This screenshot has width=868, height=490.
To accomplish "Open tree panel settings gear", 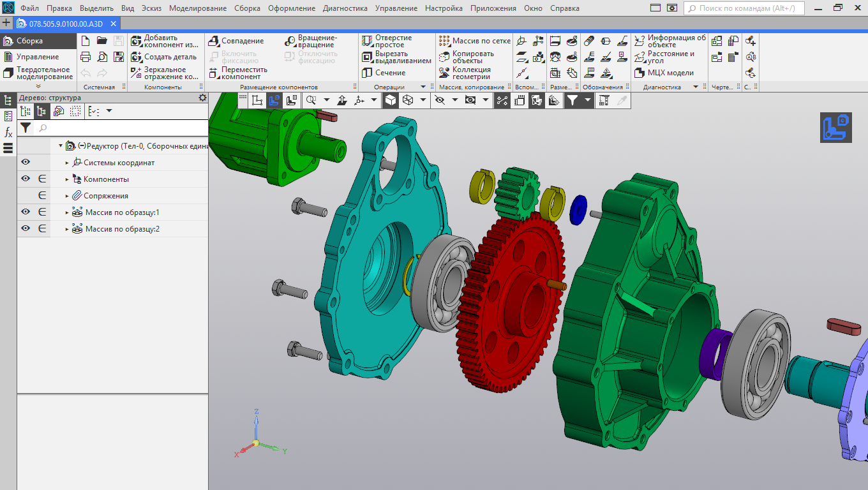I will pos(202,98).
